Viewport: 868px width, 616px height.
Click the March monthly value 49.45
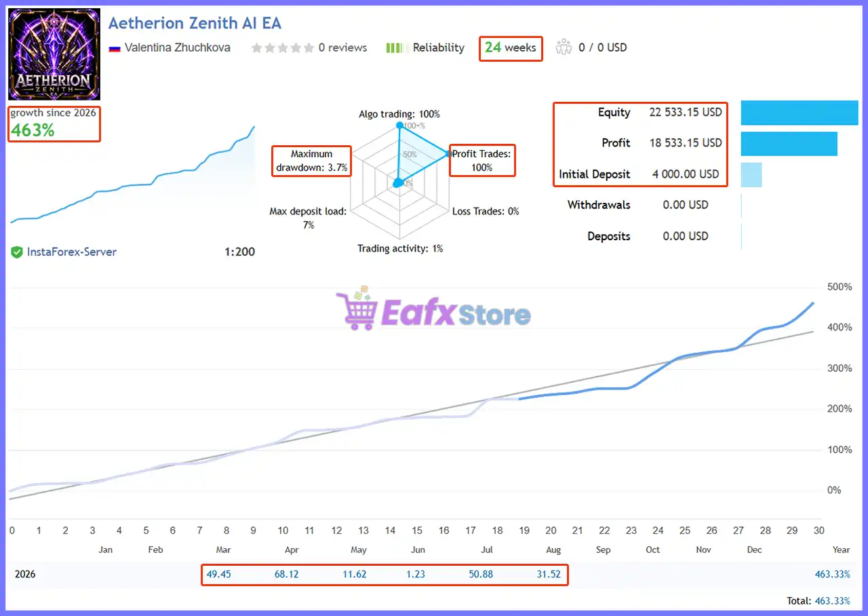pyautogui.click(x=218, y=574)
